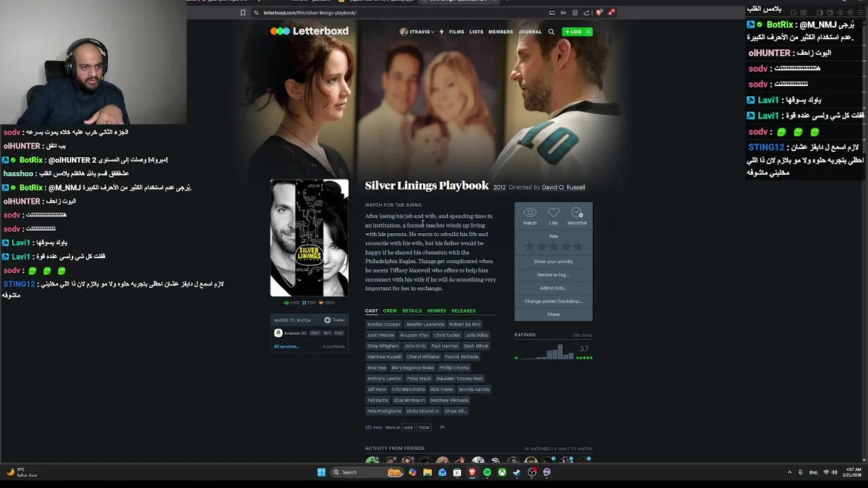Screen dimensions: 868x488
Task: Click the RENT option for Amazon
Action: coord(315,333)
